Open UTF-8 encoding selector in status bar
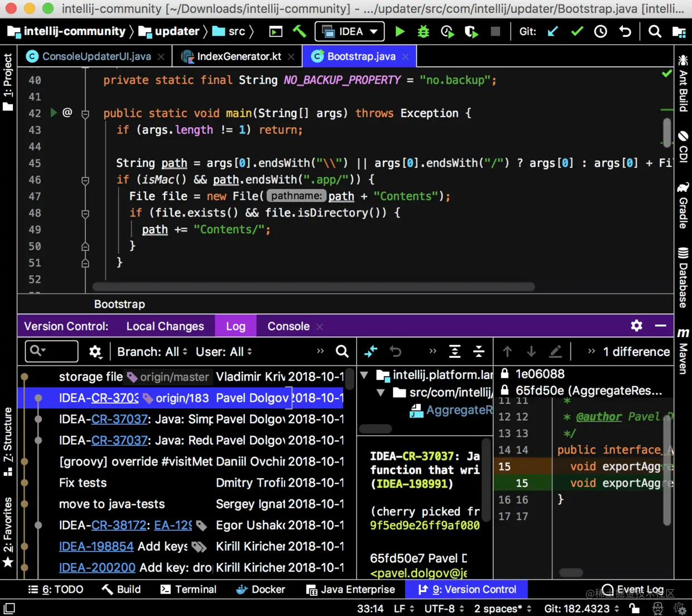This screenshot has width=692, height=616. coord(444,608)
